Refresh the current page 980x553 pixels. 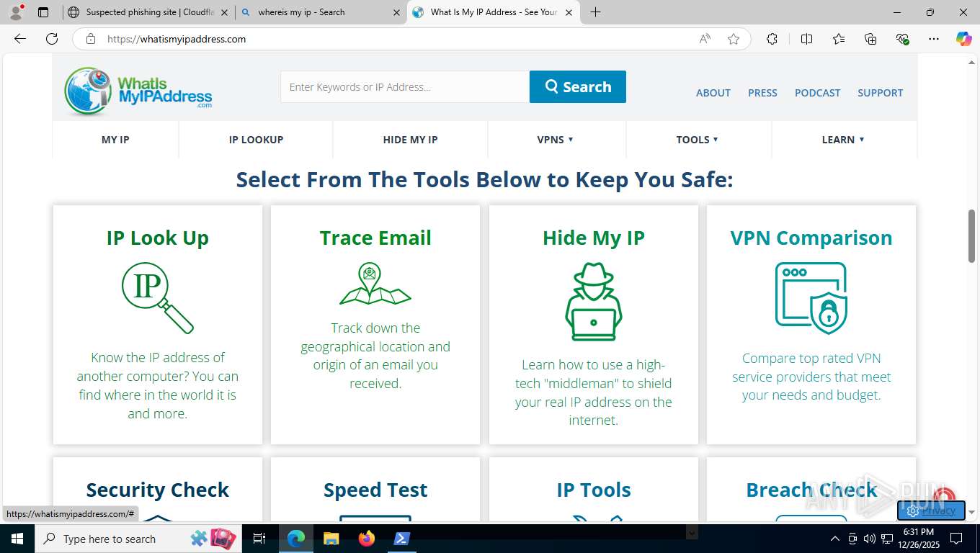tap(52, 39)
